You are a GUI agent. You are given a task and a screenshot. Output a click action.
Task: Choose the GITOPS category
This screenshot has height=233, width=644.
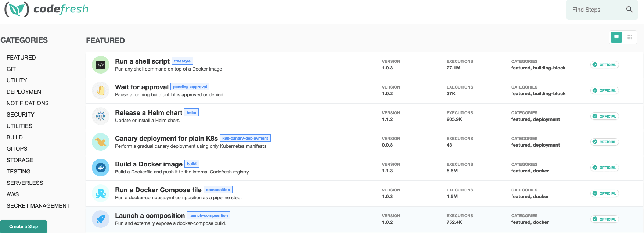[x=17, y=149]
